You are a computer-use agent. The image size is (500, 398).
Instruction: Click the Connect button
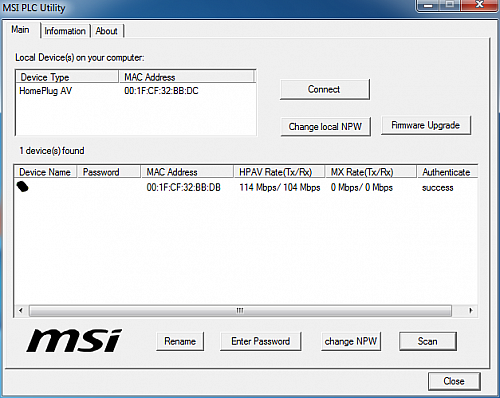[x=325, y=89]
